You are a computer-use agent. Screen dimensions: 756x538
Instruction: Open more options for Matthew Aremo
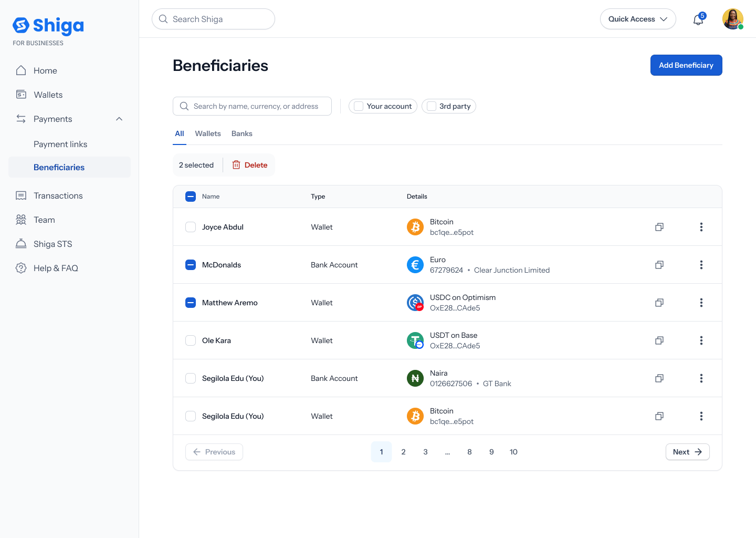click(701, 303)
